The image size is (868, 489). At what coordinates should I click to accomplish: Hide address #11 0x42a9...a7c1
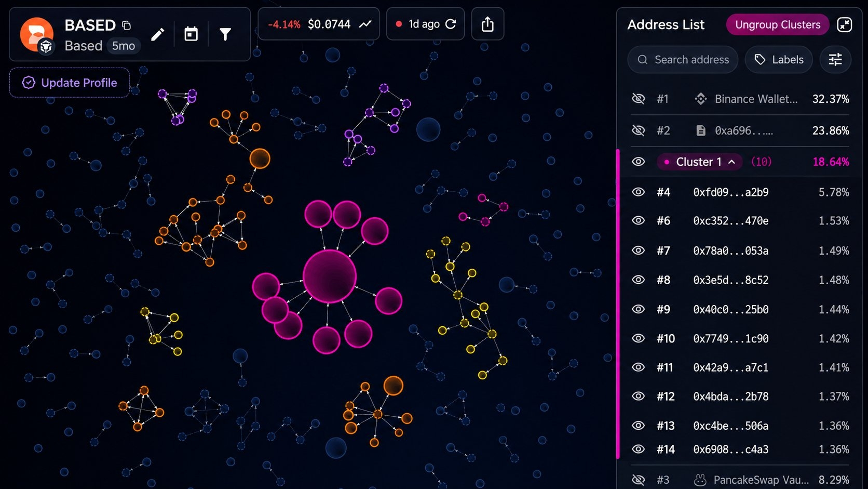tap(638, 367)
